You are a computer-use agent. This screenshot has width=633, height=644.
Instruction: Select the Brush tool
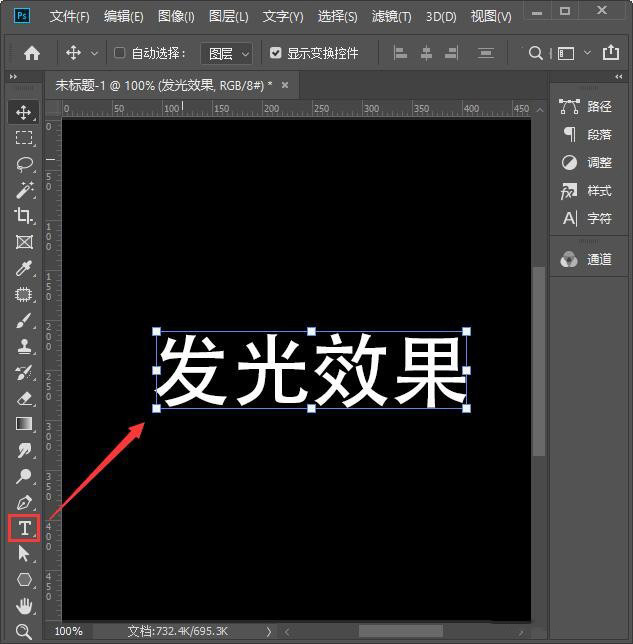[24, 320]
